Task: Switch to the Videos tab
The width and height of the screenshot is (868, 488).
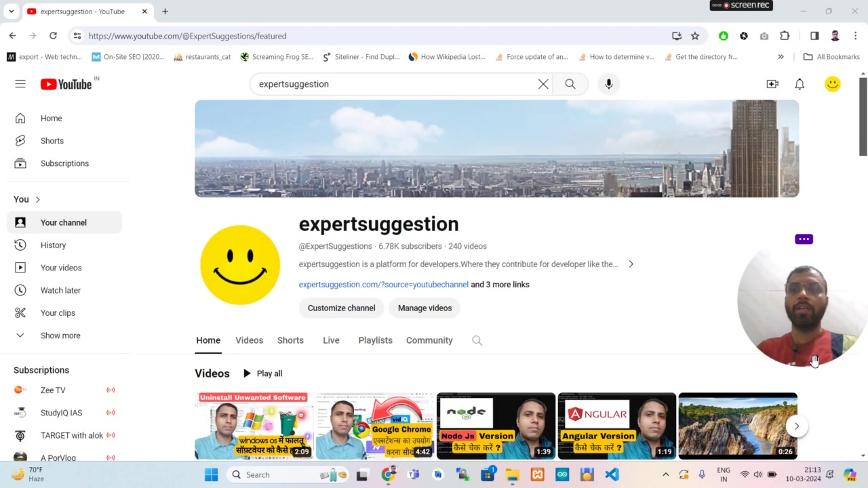Action: tap(249, 340)
